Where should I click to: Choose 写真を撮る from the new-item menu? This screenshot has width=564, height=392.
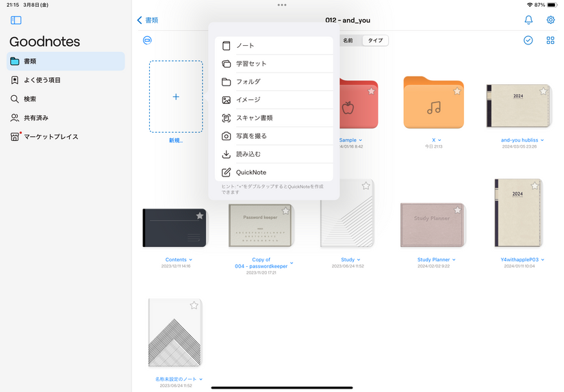click(x=274, y=136)
